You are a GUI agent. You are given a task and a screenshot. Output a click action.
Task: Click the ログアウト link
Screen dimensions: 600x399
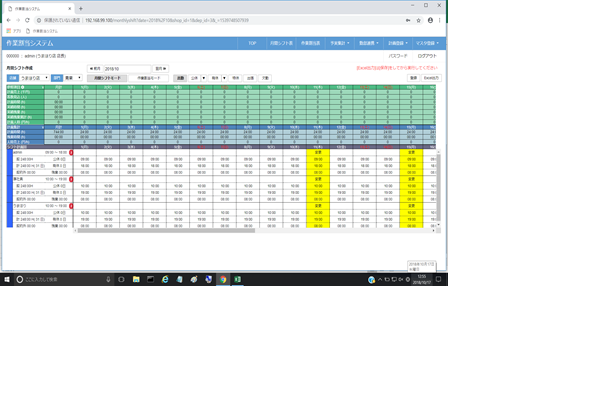click(x=427, y=56)
